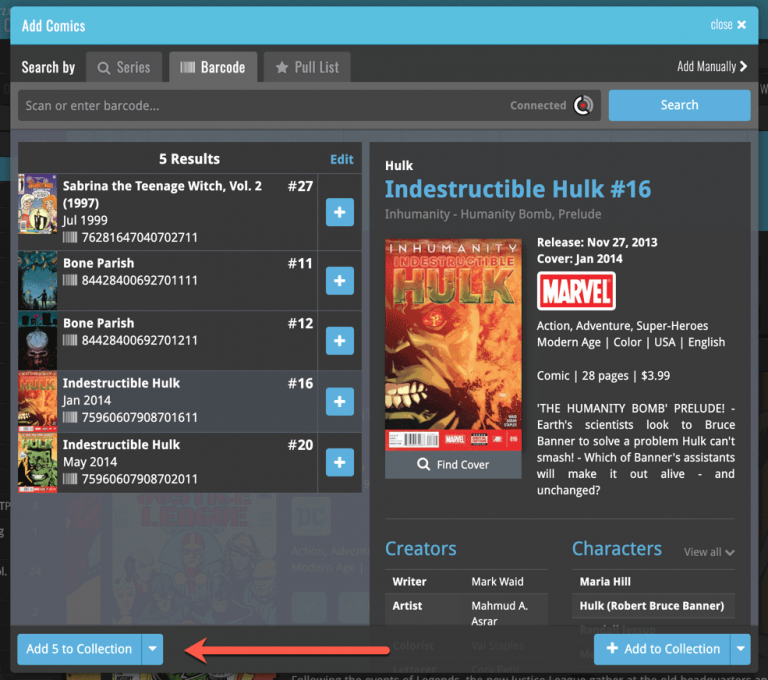Open Add Manually option
The width and height of the screenshot is (768, 680).
coord(712,66)
